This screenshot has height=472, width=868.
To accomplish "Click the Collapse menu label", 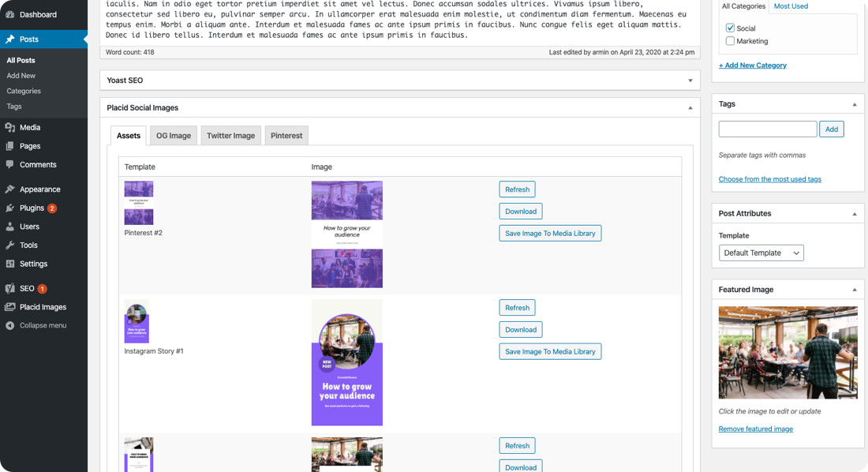I will tap(43, 326).
